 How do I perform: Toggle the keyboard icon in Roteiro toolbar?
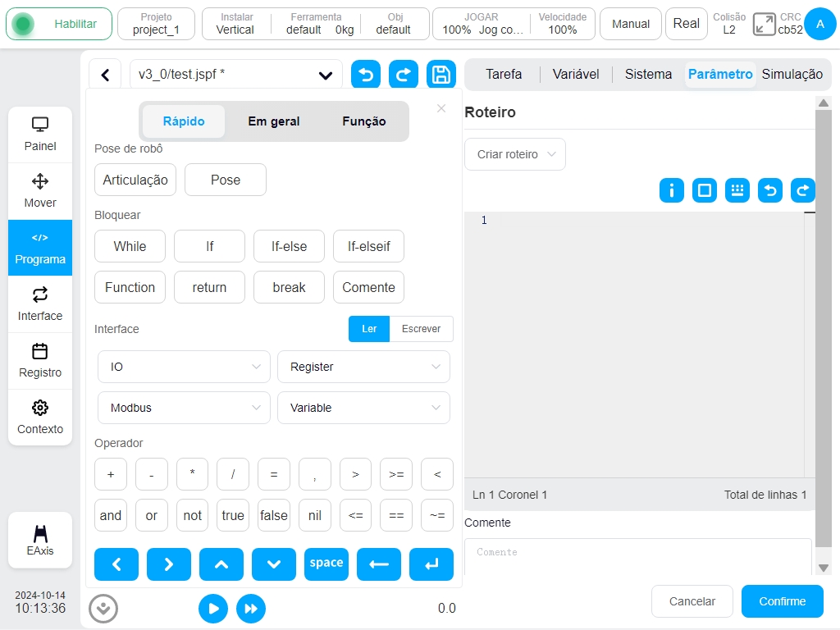pos(737,190)
